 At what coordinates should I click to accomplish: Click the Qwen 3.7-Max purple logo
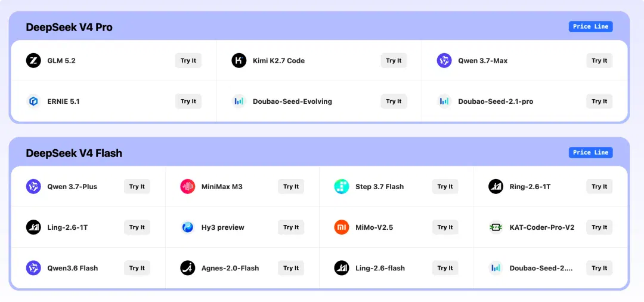444,60
